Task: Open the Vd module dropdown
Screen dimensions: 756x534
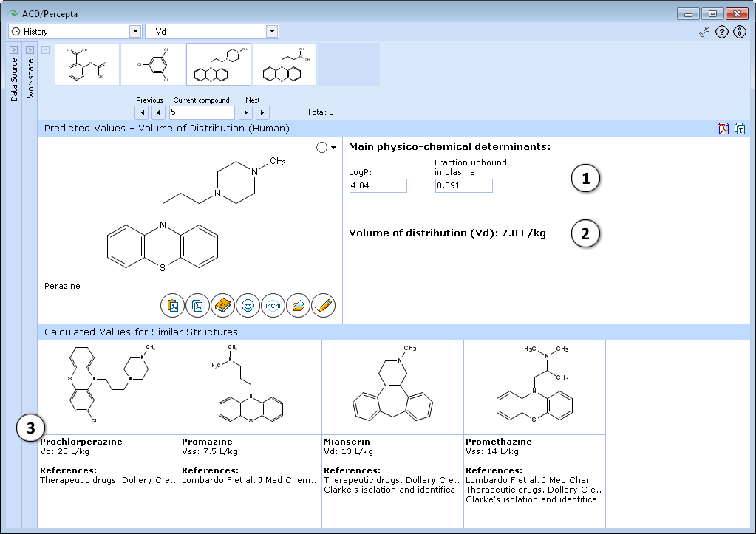Action: 273,31
